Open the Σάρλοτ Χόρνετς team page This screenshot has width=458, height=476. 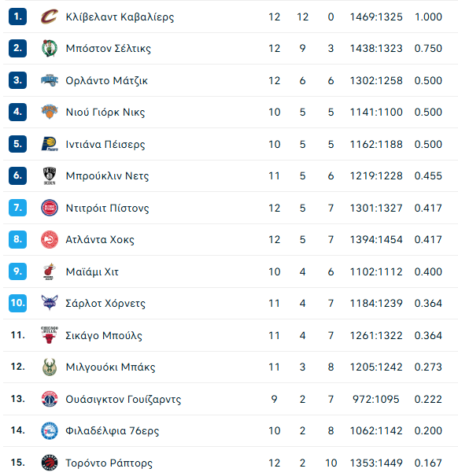105,304
